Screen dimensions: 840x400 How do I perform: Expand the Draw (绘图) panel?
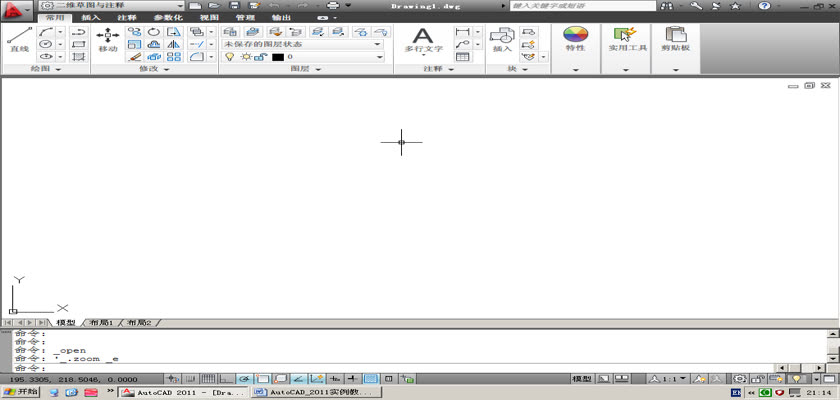[46, 69]
